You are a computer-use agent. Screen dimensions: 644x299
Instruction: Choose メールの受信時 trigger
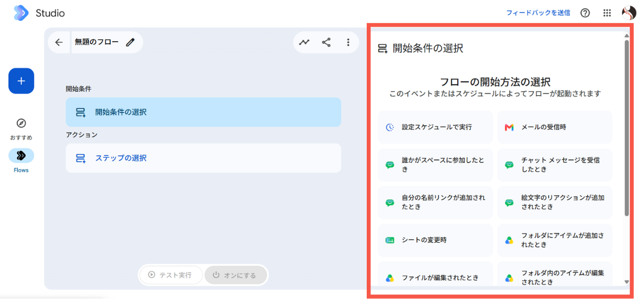tap(554, 127)
